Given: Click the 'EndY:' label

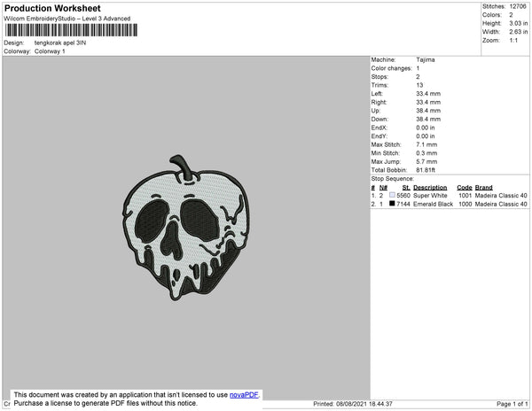Looking at the screenshot, I should pyautogui.click(x=379, y=136).
